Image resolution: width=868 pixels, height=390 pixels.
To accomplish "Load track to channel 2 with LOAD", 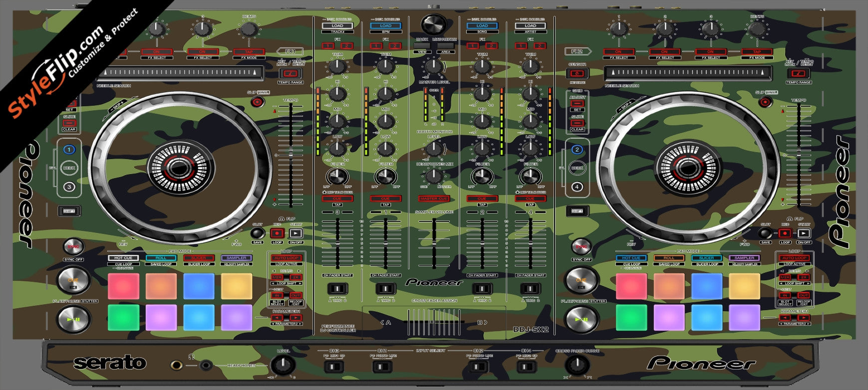I will [x=482, y=25].
